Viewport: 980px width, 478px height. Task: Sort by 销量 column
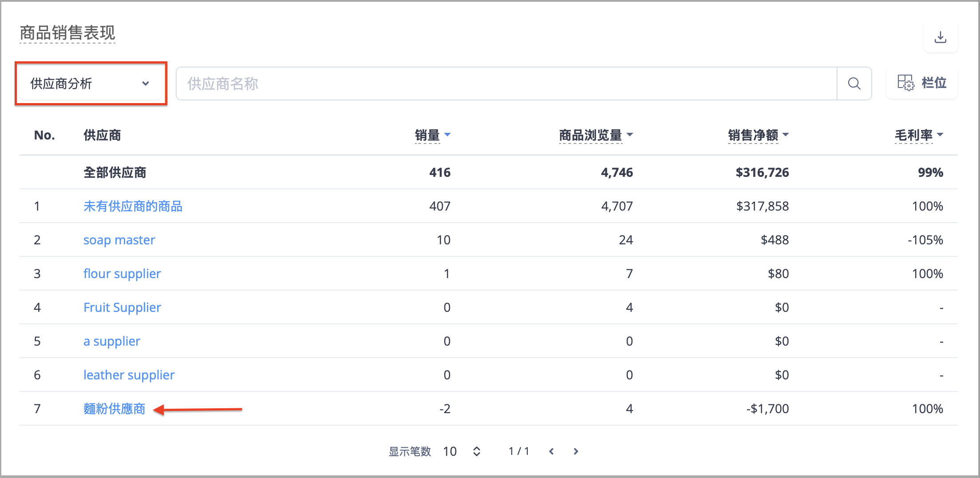coord(433,135)
